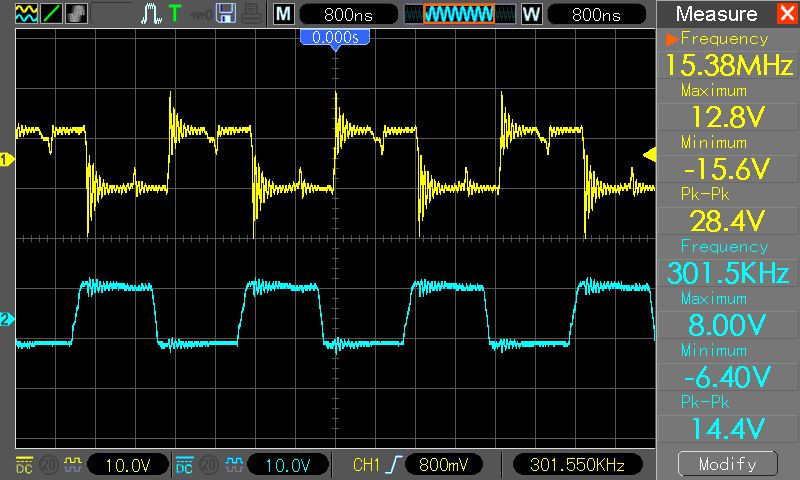Select the cyan CH2 Maximum label
Screen dimensions: 800x480
[x=714, y=298]
